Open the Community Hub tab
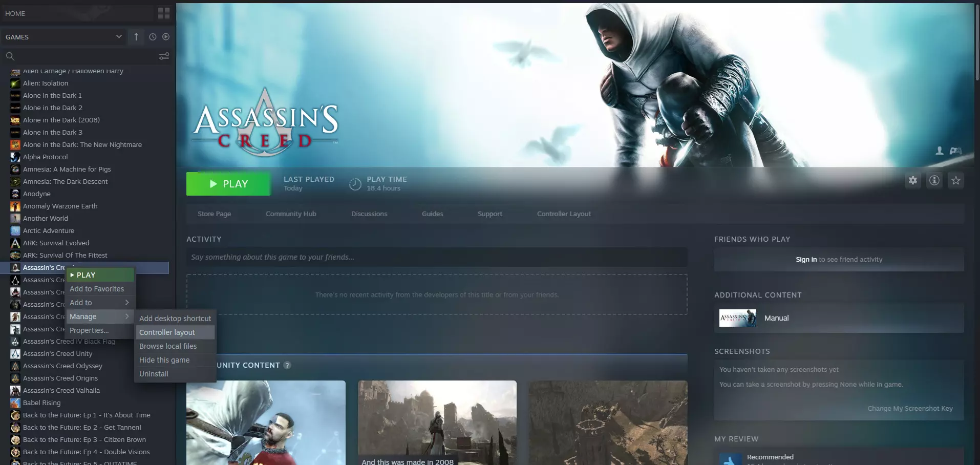980x465 pixels. click(x=291, y=214)
